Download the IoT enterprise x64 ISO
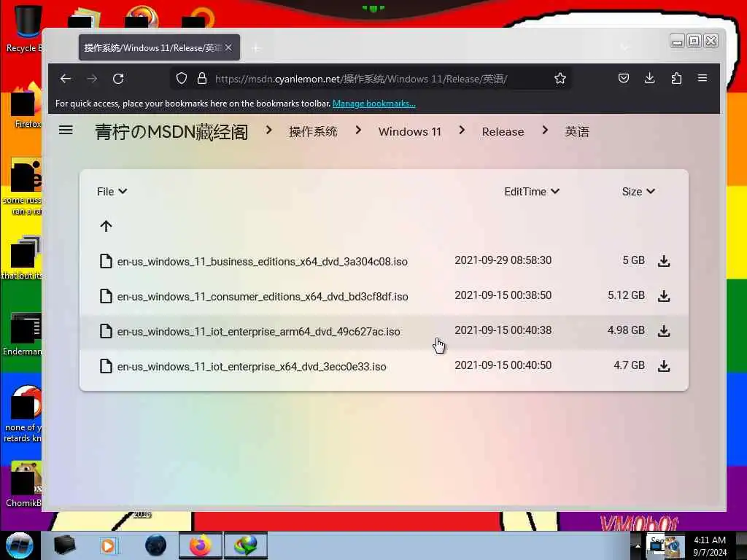The height and width of the screenshot is (560, 747). (664, 366)
